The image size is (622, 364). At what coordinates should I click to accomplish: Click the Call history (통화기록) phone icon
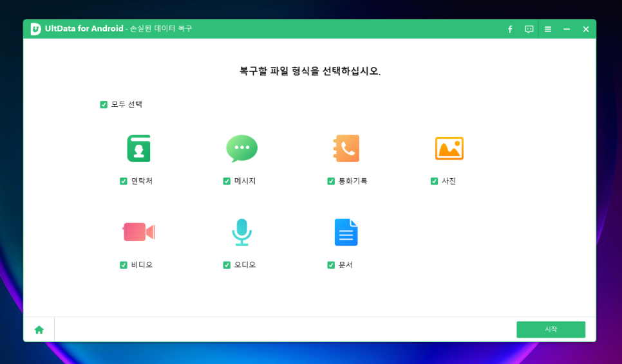(x=346, y=149)
